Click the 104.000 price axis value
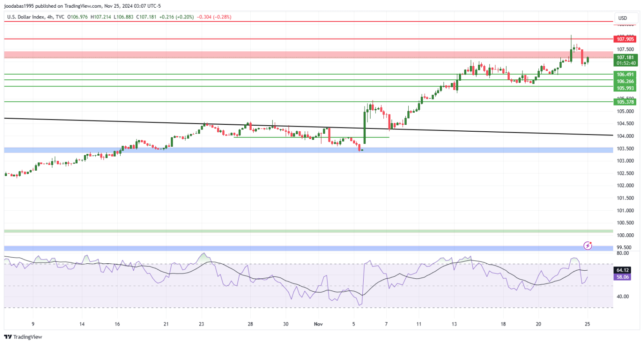This screenshot has width=644, height=344. (x=625, y=136)
